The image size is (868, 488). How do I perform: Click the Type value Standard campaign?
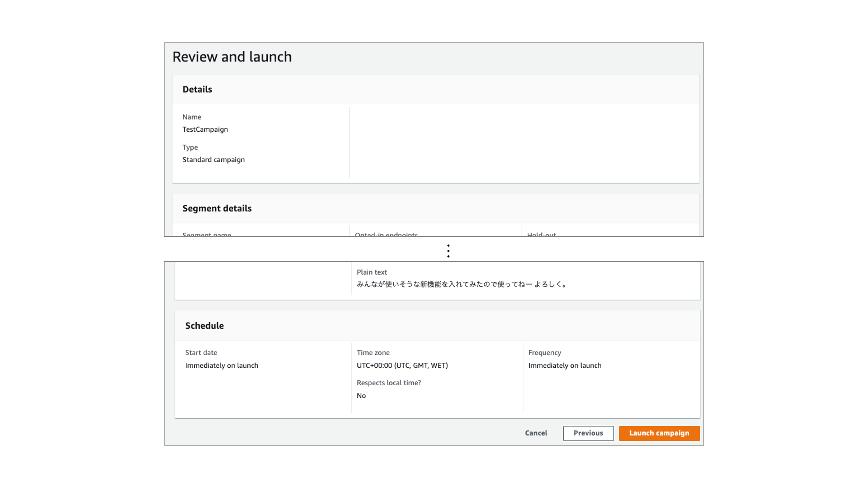coord(214,159)
